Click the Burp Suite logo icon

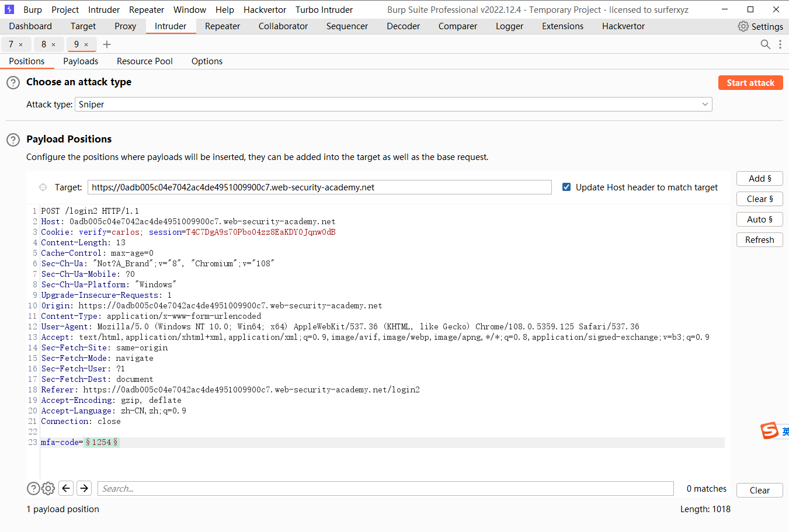tap(9, 9)
